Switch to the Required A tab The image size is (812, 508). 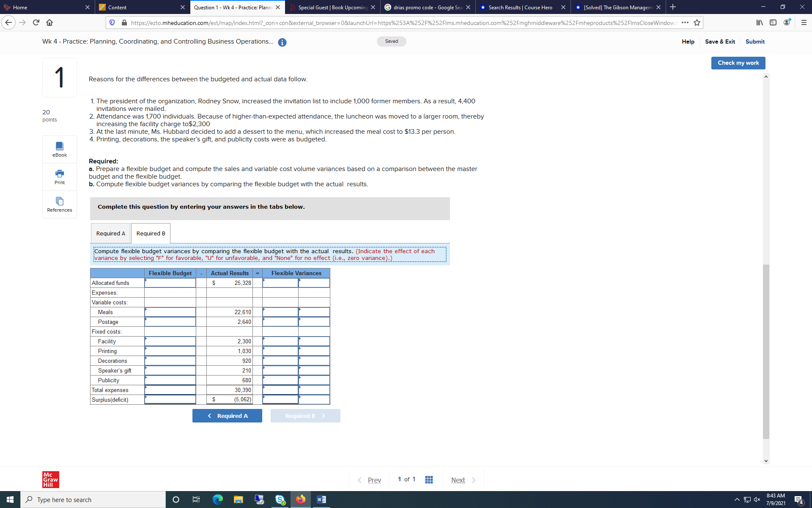110,233
